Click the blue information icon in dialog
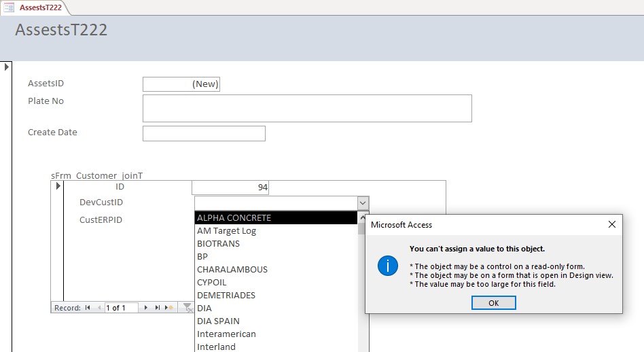This screenshot has width=644, height=352. pyautogui.click(x=388, y=265)
